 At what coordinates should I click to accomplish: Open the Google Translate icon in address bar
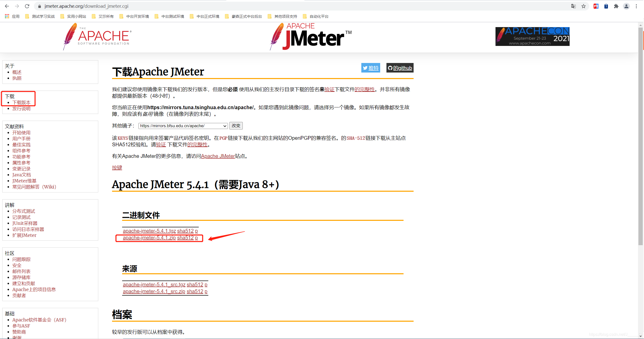tap(573, 6)
